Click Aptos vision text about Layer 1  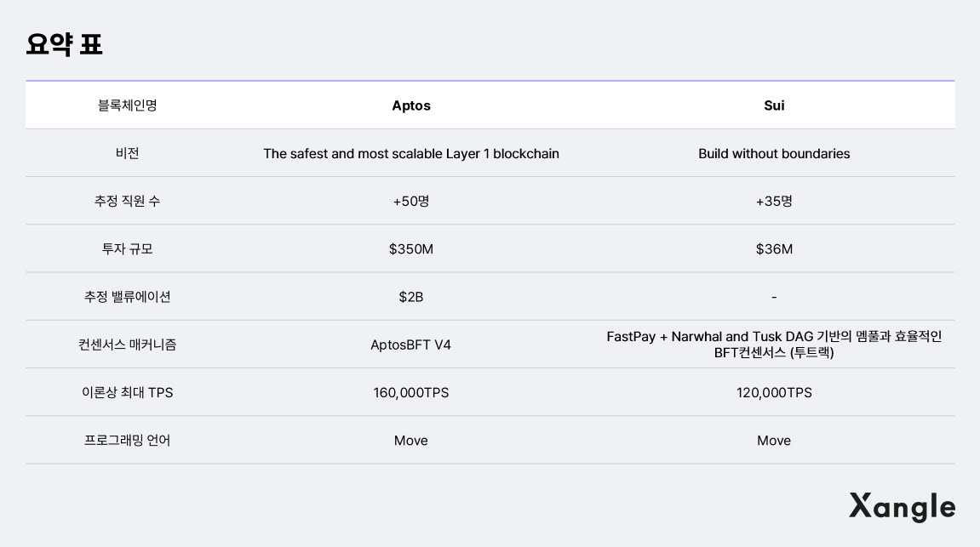tap(411, 154)
